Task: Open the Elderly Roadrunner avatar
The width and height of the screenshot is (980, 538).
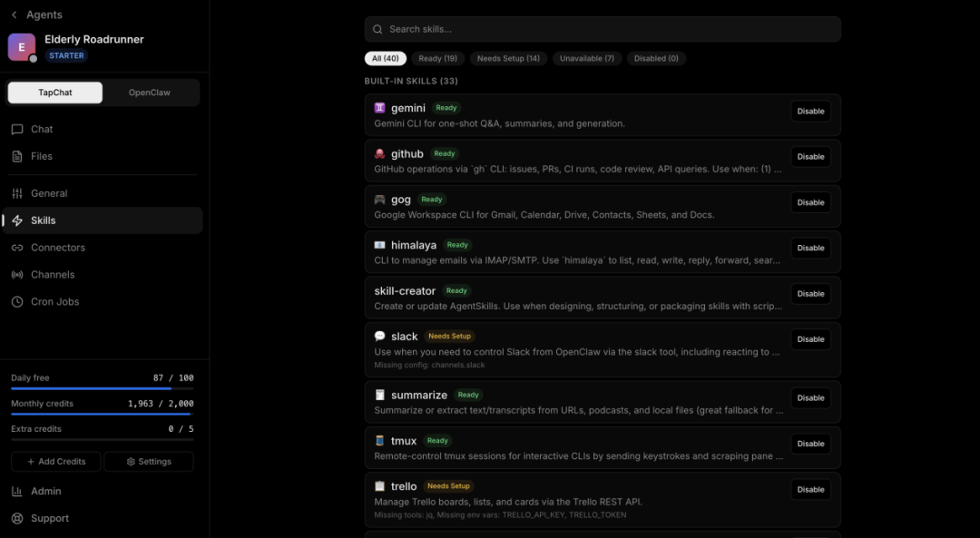Action: (22, 47)
